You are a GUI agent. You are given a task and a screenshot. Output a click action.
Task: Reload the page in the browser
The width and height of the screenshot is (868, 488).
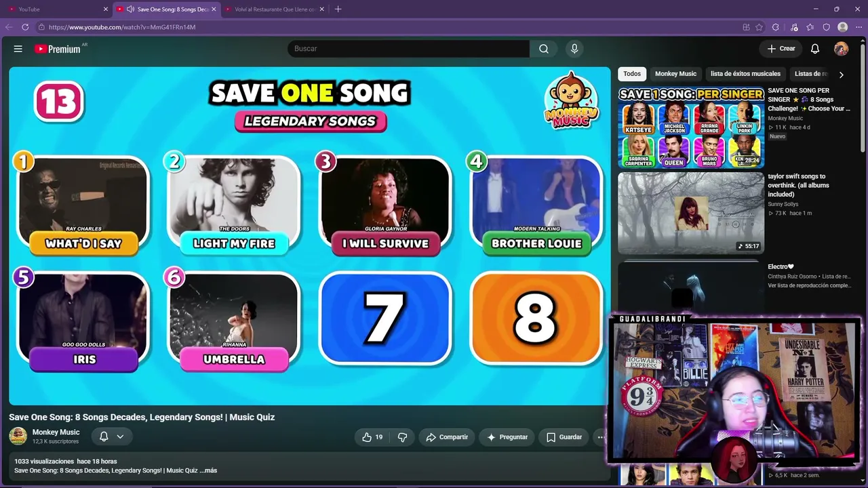[x=25, y=27]
